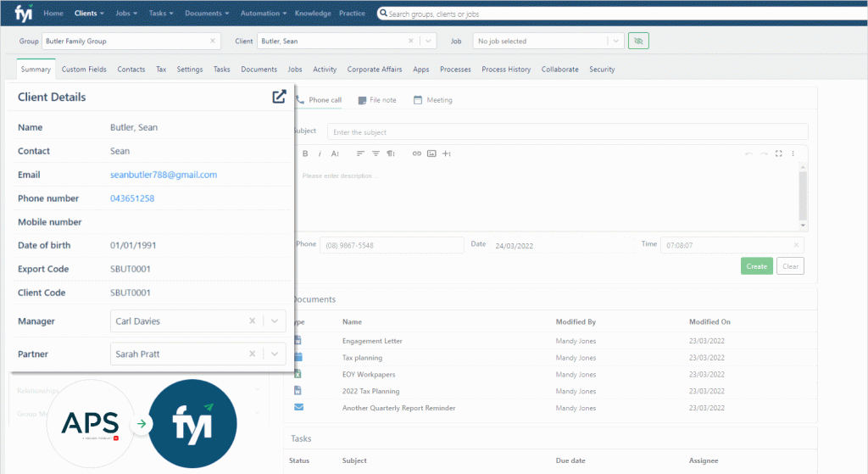
Task: Apply bold formatting in the editor
Action: tap(305, 153)
